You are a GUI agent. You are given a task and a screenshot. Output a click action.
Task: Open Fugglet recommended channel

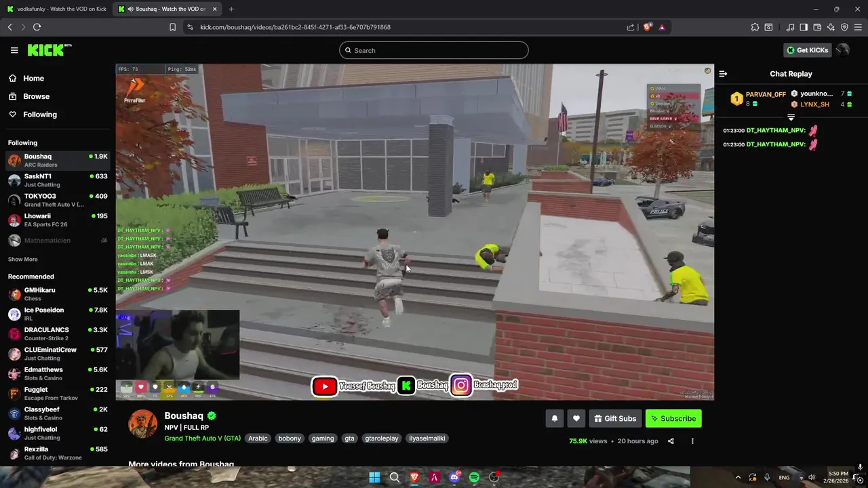(58, 393)
